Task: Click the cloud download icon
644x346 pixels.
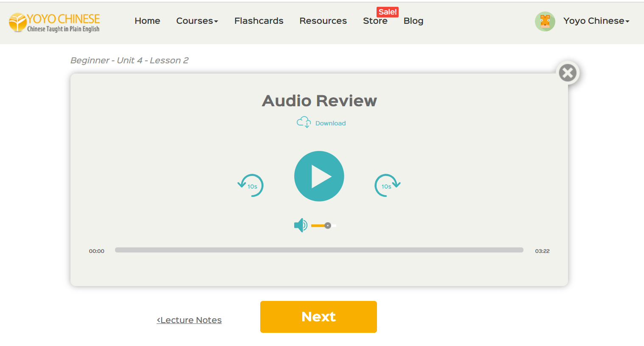Action: (x=304, y=122)
